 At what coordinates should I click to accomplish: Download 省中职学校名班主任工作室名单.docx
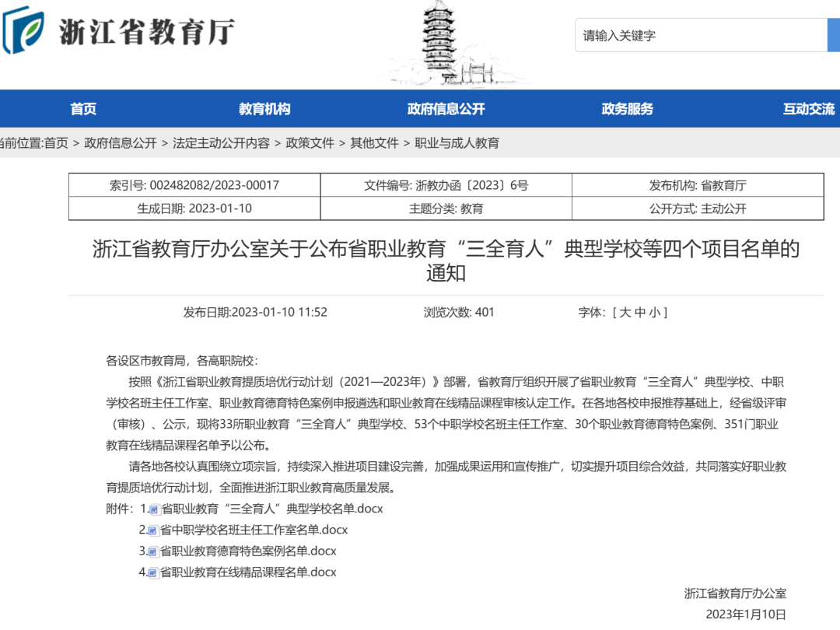[254, 530]
